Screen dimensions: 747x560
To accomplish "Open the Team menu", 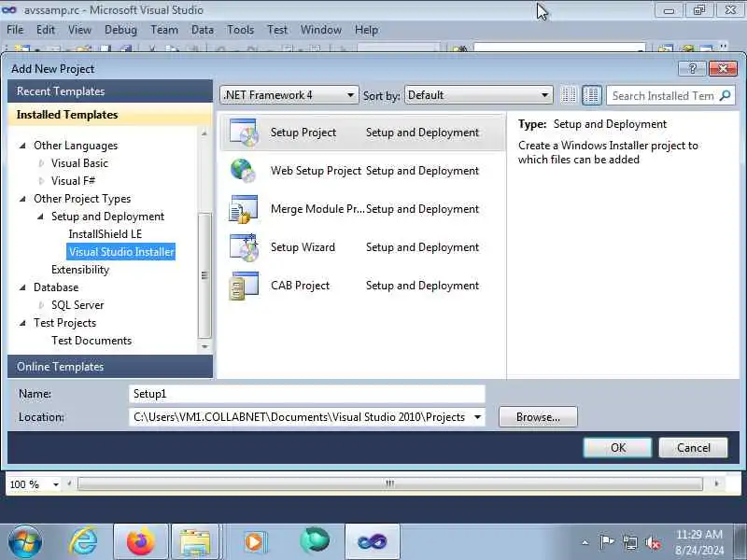I will pos(164,30).
